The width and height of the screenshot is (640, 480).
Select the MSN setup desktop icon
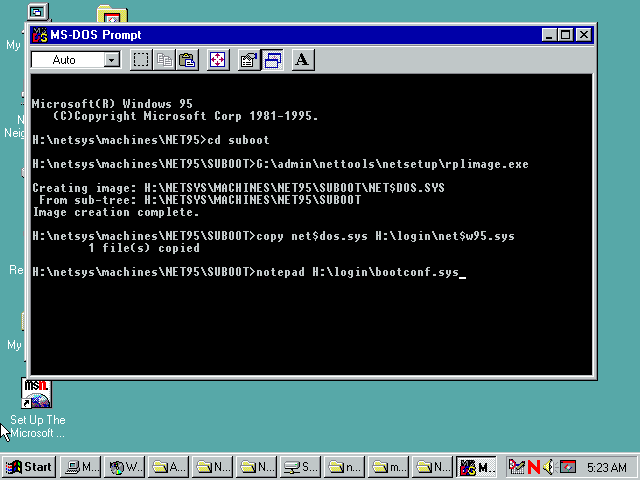tap(37, 394)
